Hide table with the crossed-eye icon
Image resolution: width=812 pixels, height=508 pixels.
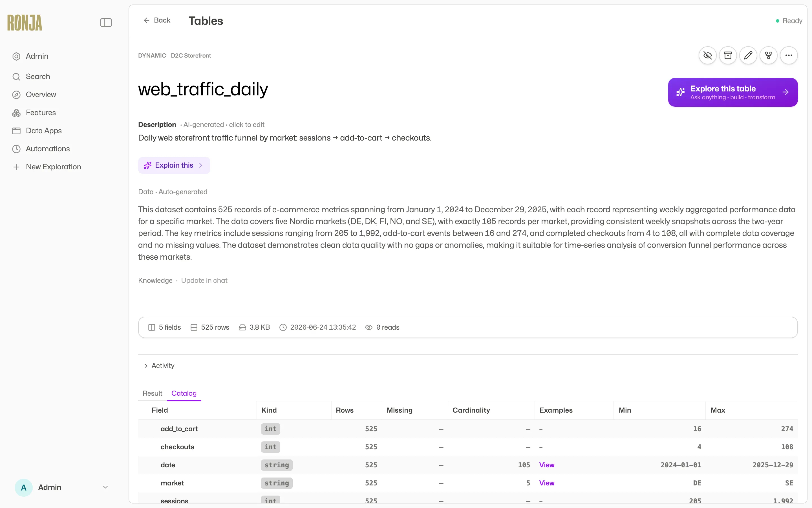click(x=707, y=55)
